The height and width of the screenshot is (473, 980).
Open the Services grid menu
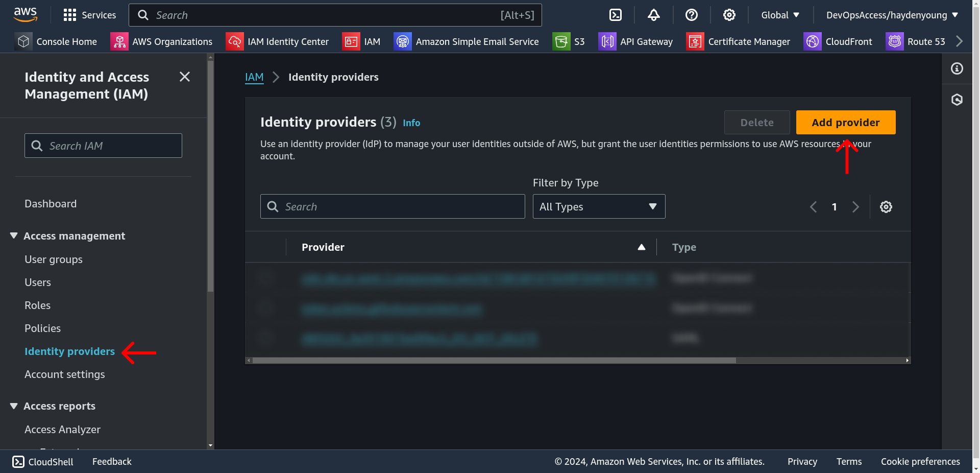click(x=90, y=15)
